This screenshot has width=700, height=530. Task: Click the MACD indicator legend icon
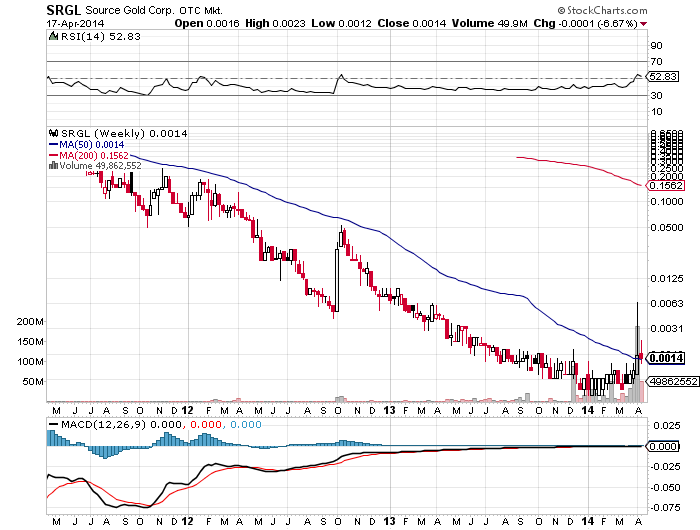coord(53,425)
